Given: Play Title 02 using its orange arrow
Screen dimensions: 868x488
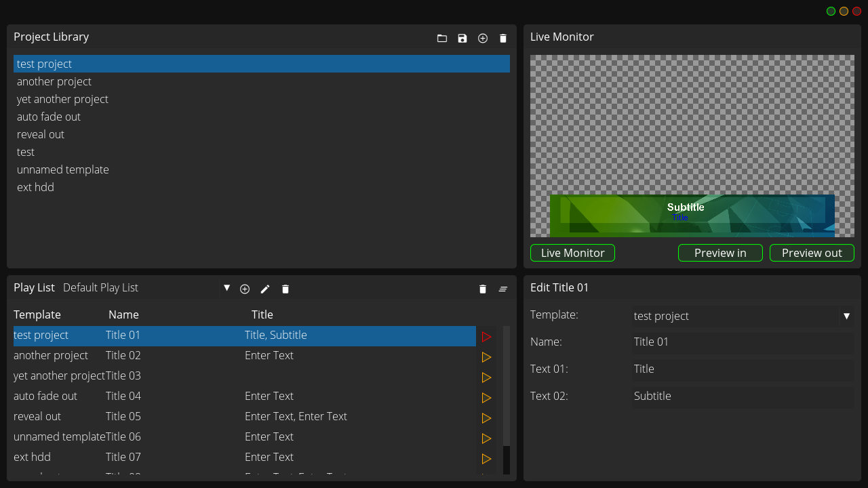Looking at the screenshot, I should point(486,357).
